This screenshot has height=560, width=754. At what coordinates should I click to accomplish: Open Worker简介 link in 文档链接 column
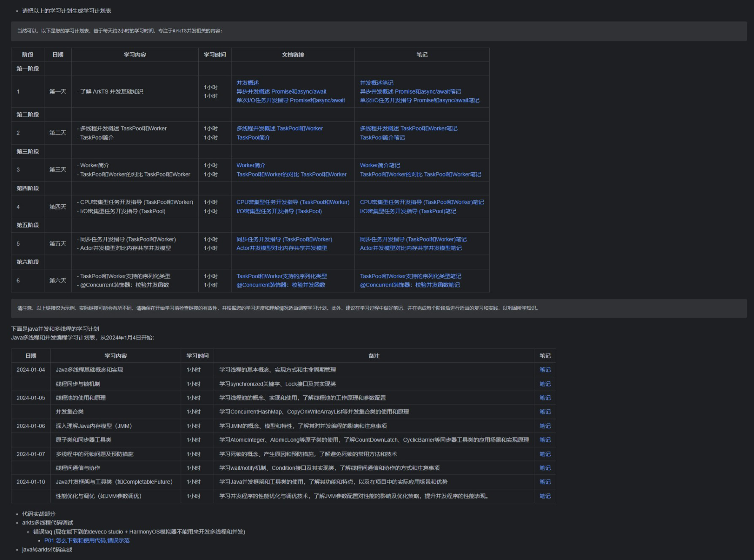[x=251, y=166]
